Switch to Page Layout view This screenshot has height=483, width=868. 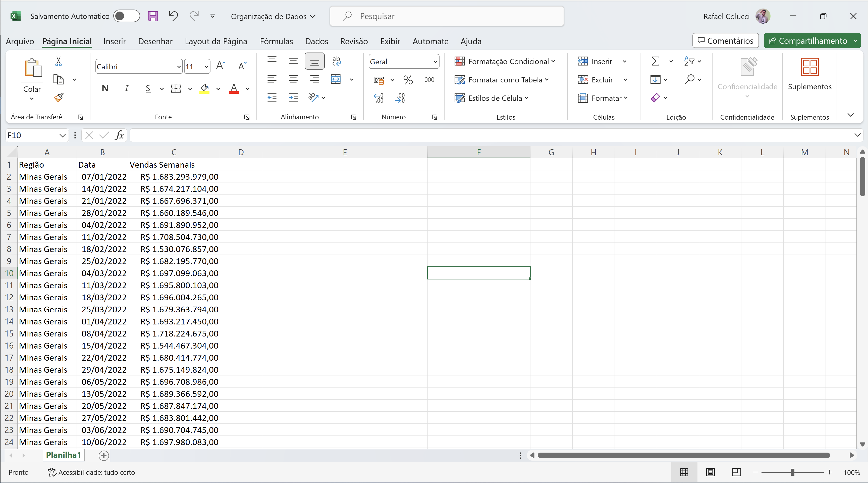pos(710,472)
